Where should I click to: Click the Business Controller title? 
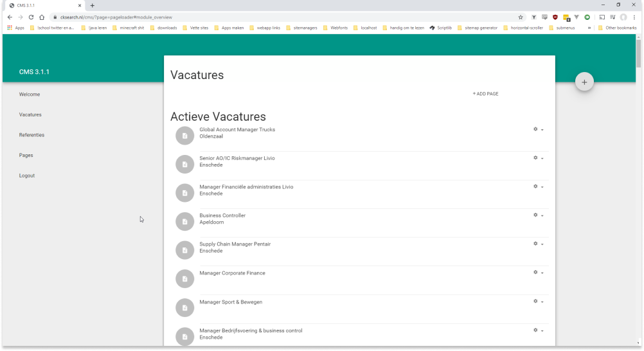pos(222,215)
